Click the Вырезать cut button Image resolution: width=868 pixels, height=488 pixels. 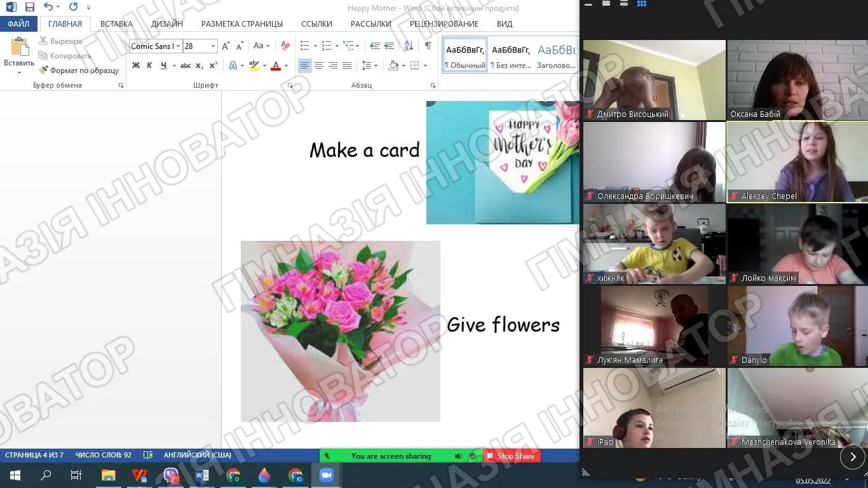coord(60,41)
